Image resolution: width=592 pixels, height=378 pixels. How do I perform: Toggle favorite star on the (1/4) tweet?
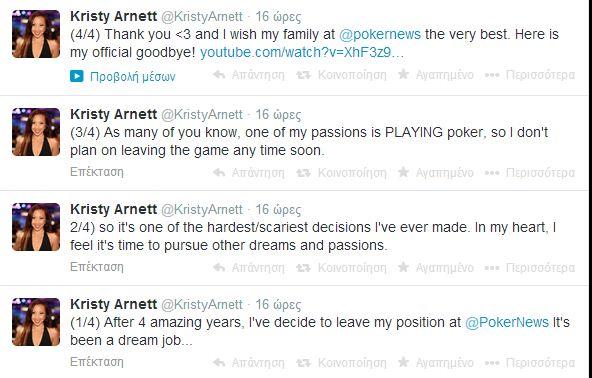[403, 362]
